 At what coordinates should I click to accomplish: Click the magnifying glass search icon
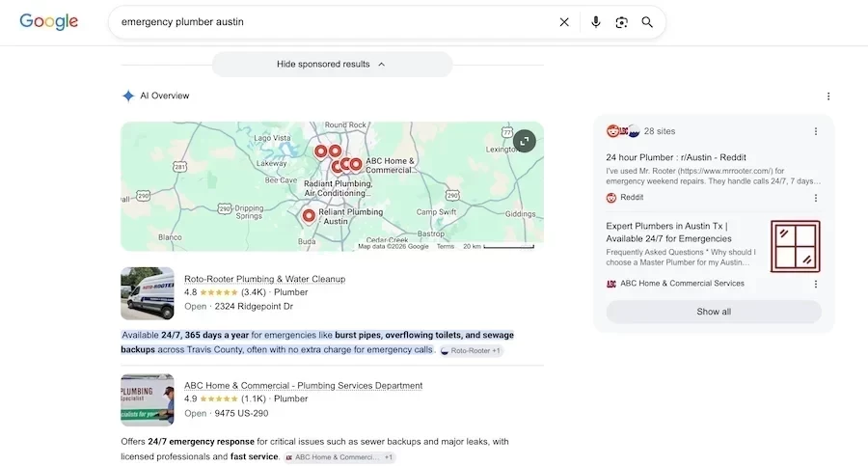(647, 22)
